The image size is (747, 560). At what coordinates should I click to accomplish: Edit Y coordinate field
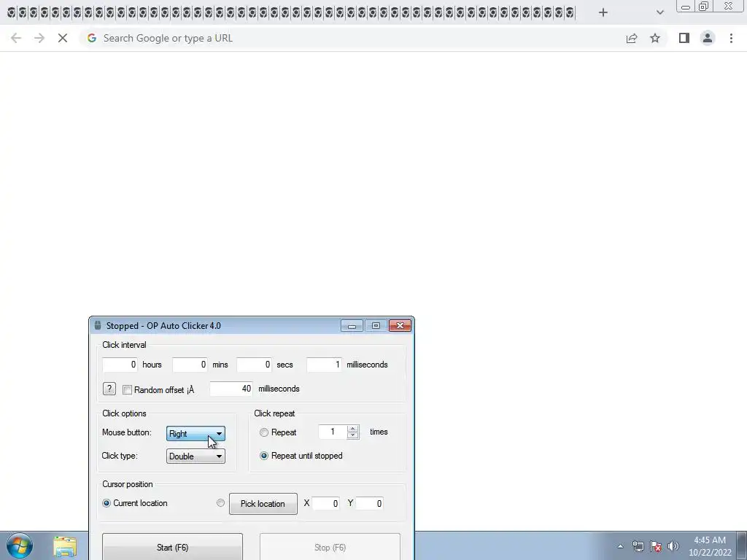pos(370,503)
